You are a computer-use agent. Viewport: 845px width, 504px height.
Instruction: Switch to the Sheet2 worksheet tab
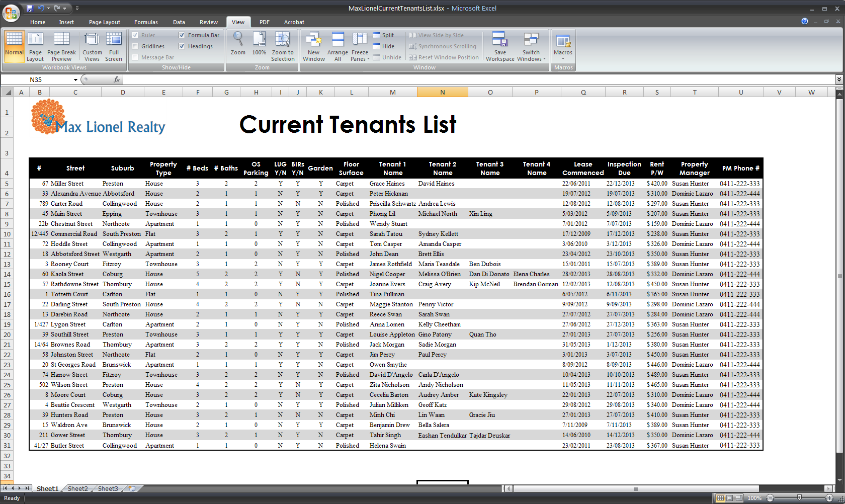tap(77, 488)
